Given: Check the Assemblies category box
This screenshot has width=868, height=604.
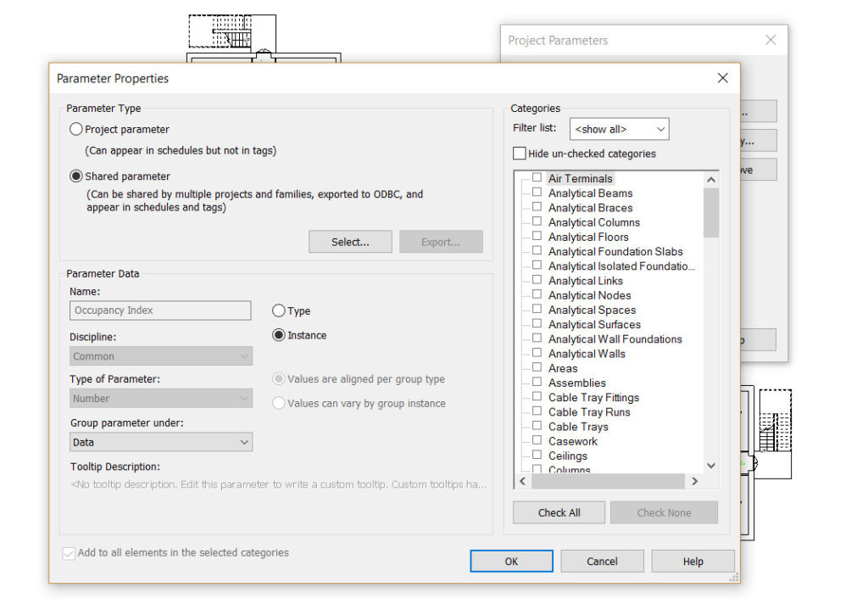Looking at the screenshot, I should tap(537, 381).
